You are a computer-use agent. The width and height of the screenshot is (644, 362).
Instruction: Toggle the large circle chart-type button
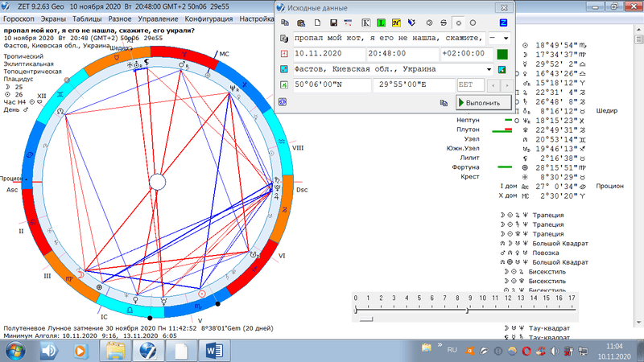click(x=473, y=23)
